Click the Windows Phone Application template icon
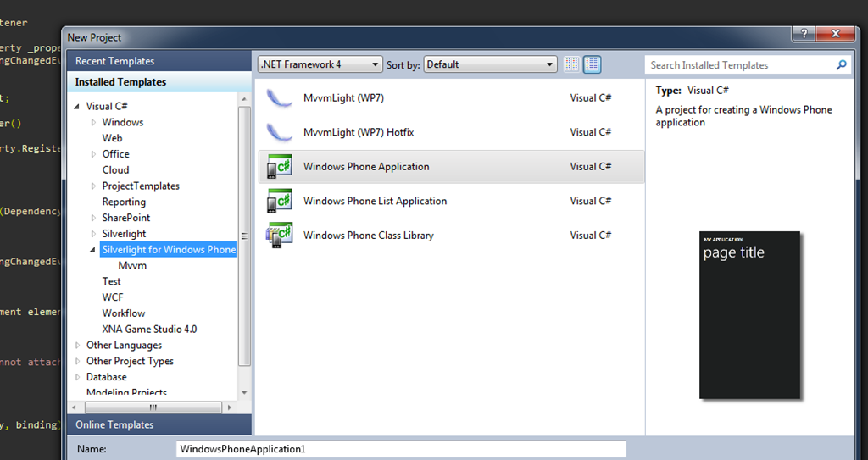This screenshot has width=868, height=460. click(x=280, y=167)
